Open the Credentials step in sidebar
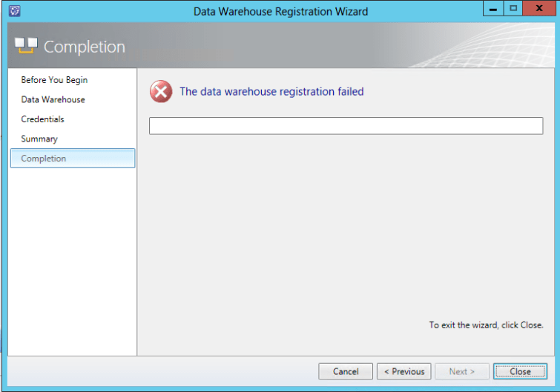 click(x=42, y=119)
